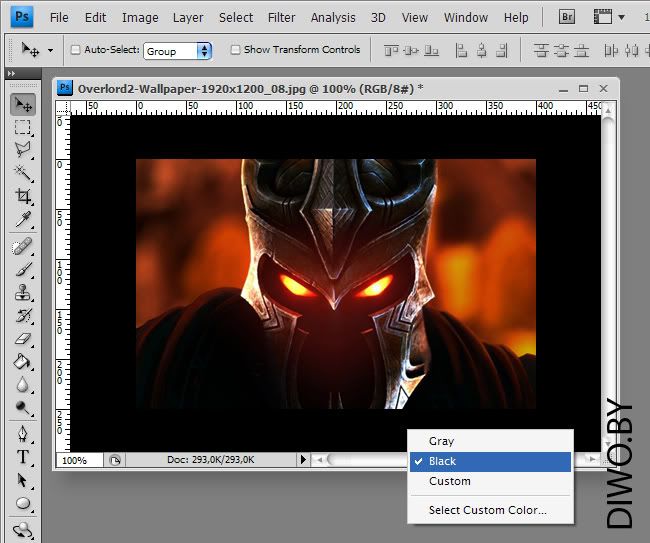Select the 3D Rotate tool
The width and height of the screenshot is (650, 543).
click(x=23, y=530)
